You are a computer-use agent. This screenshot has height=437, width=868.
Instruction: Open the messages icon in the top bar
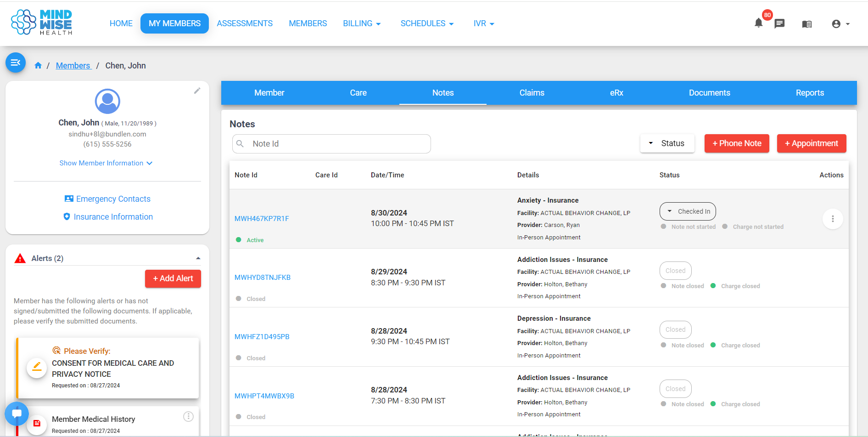779,23
